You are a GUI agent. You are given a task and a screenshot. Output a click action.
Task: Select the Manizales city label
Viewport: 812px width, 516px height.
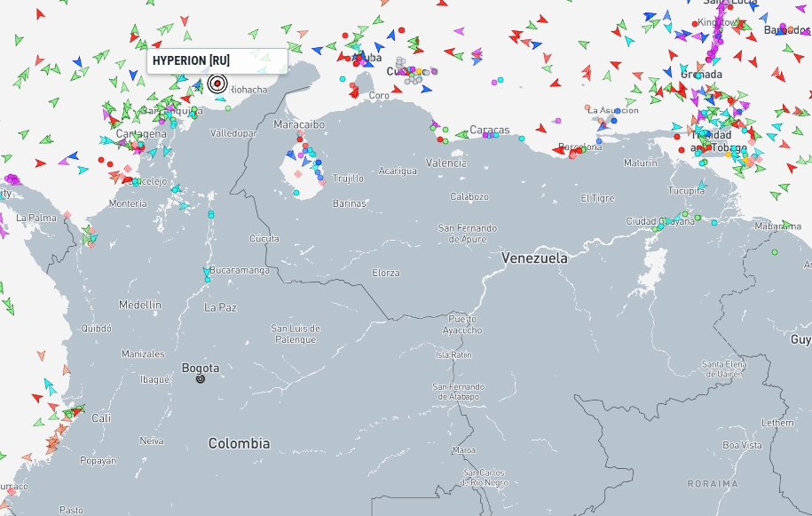pos(143,353)
